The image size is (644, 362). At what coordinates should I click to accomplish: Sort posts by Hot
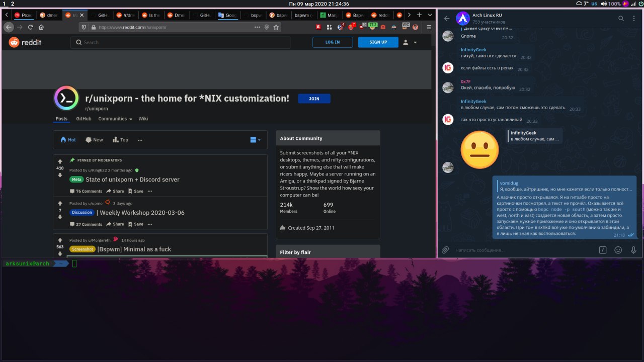pyautogui.click(x=68, y=140)
